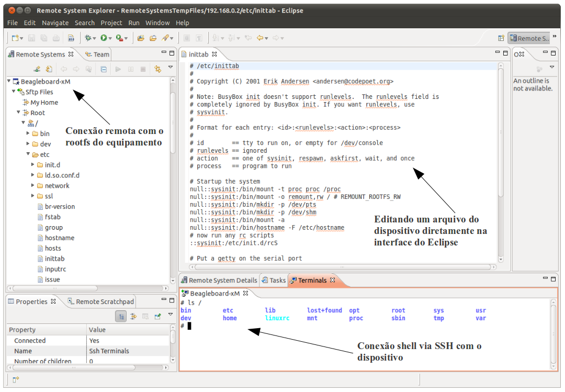Click Collapse All icon in Remote Systems

tap(104, 69)
